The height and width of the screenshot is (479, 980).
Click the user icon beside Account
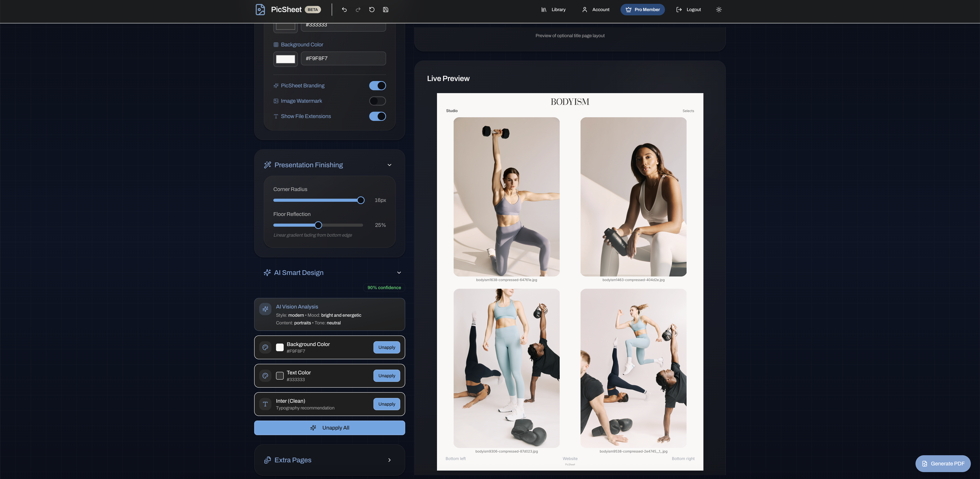584,10
